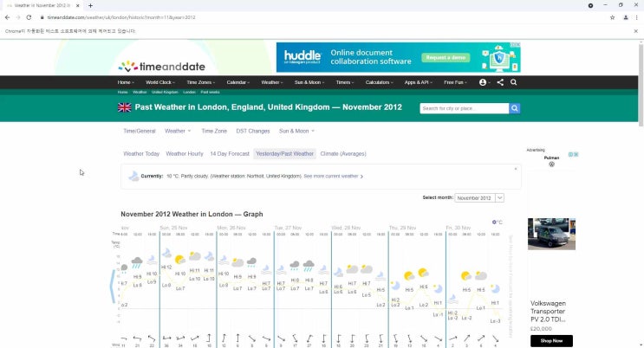This screenshot has height=348, width=644.
Task: Click the huddle banner advertisement
Action: 399,57
